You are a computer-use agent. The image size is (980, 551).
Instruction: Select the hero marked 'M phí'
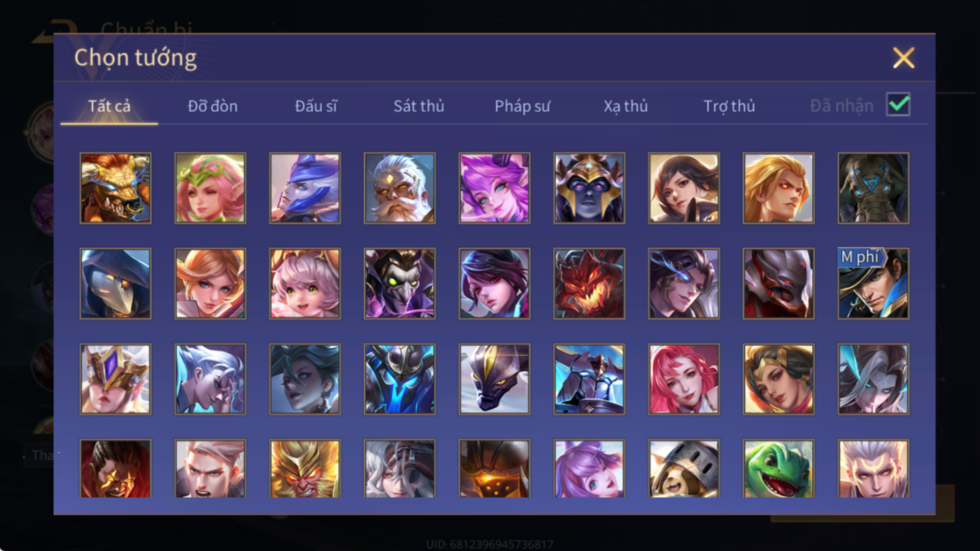[873, 283]
